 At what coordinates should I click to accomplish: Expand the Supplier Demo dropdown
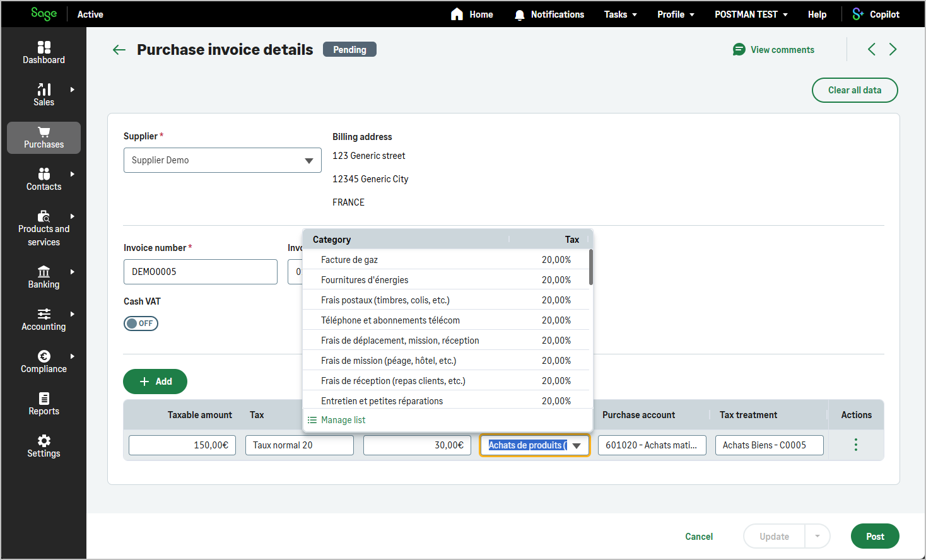tap(308, 161)
